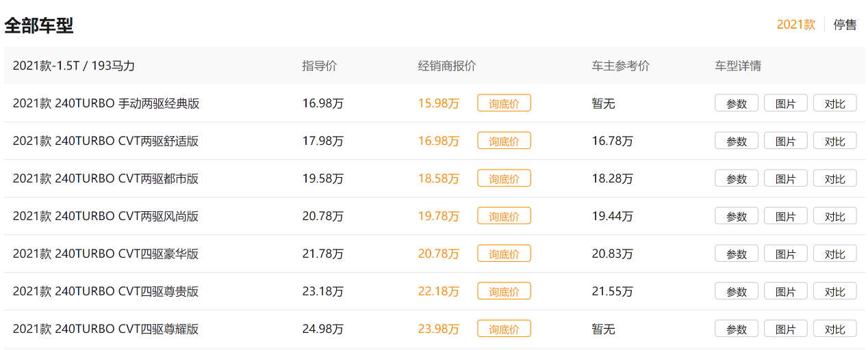Open 参数 for 手动两驱经典版
Viewport: 868px width, 350px height.
[737, 103]
